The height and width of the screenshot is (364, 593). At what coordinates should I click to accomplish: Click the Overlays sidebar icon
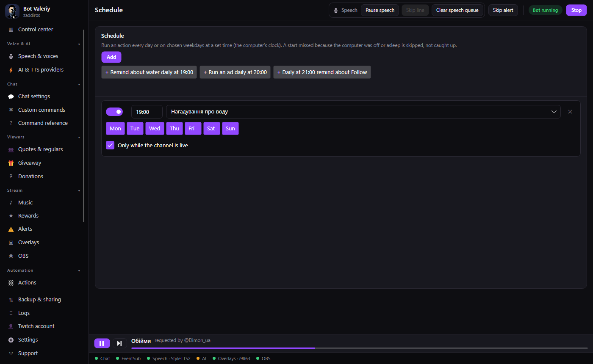11,243
